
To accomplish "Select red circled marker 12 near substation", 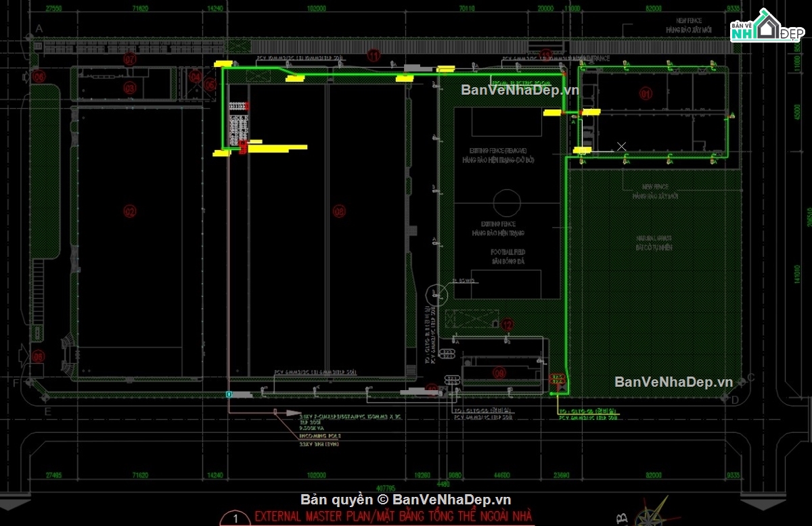I will point(508,325).
